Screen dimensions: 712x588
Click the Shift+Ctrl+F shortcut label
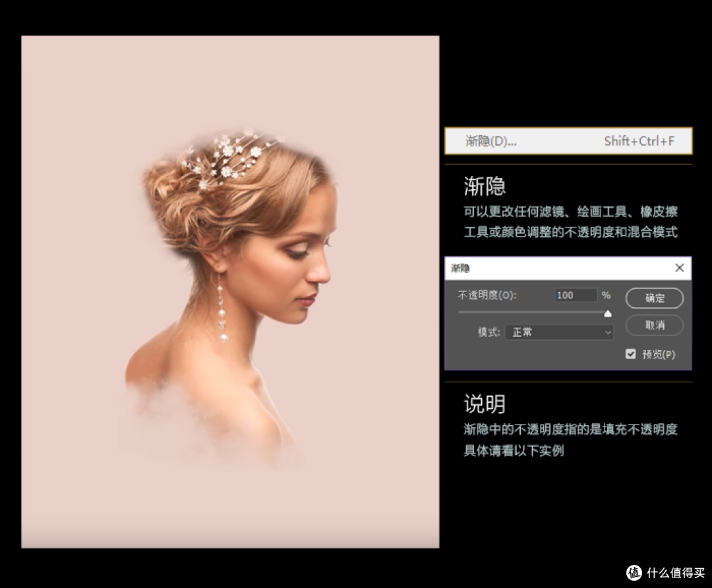[x=641, y=140]
